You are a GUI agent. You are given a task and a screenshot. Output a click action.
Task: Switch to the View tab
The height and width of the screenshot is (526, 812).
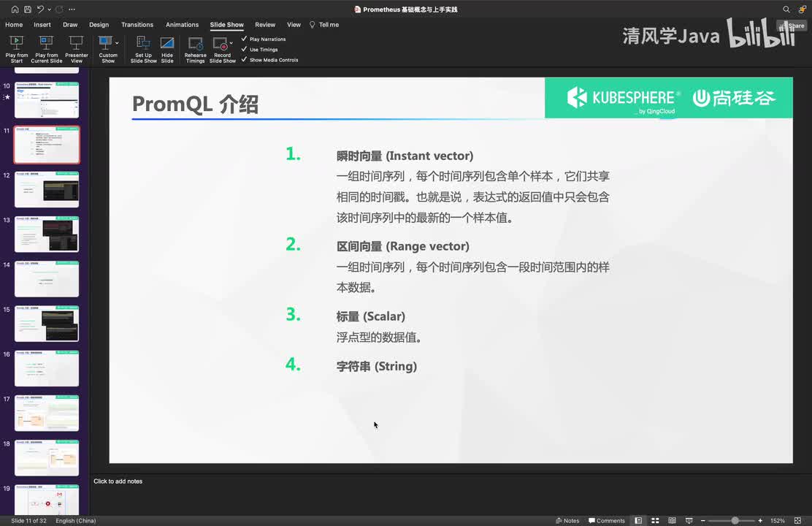[294, 24]
